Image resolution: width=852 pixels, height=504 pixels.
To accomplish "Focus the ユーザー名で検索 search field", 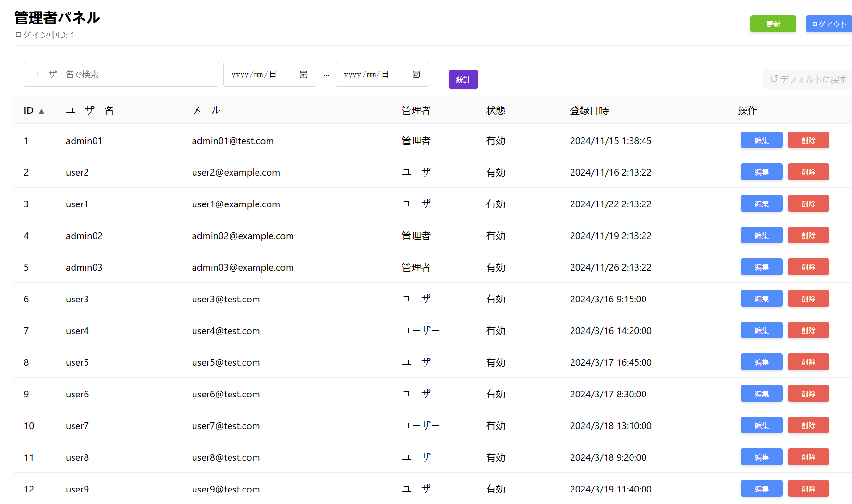I will coord(122,74).
